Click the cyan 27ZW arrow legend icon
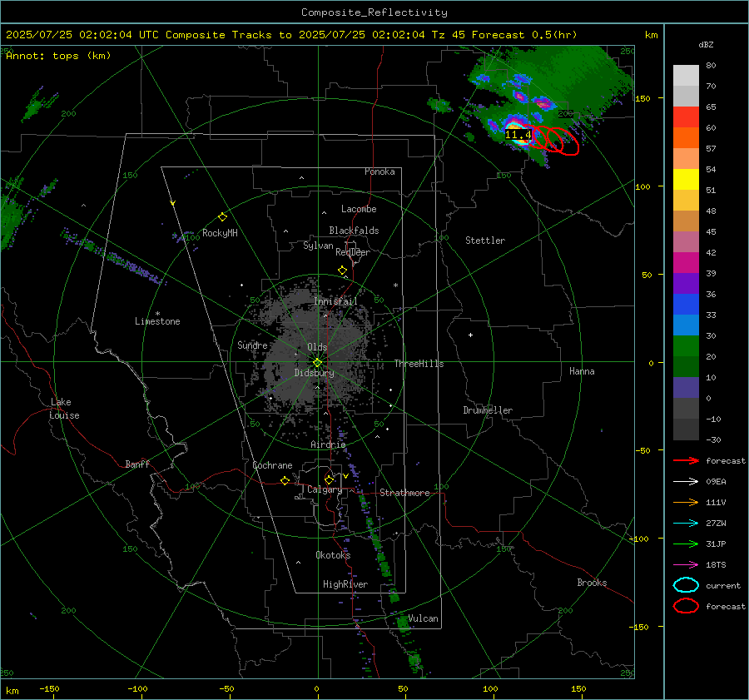The height and width of the screenshot is (700, 749). point(686,524)
